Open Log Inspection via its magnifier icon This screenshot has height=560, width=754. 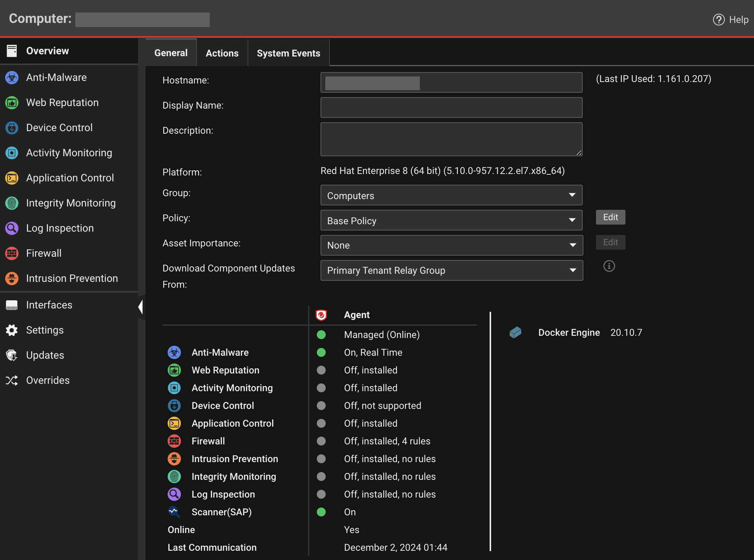coord(12,228)
